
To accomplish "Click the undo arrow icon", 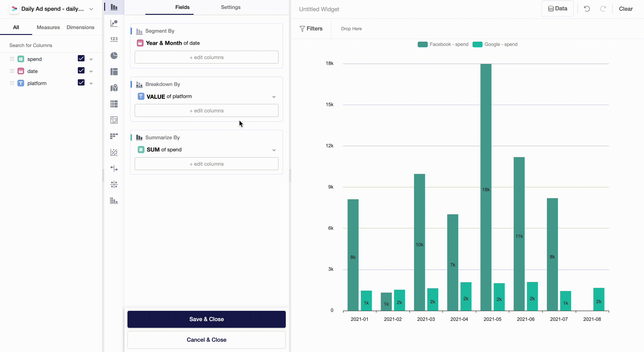I will coord(587,9).
